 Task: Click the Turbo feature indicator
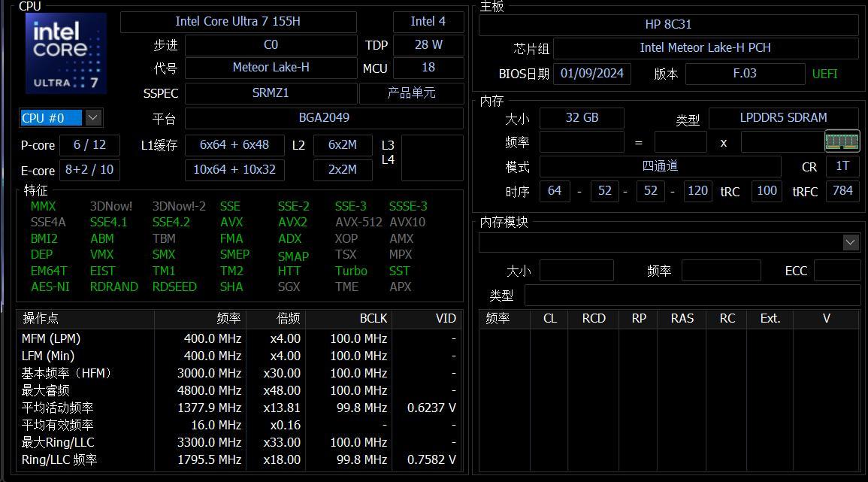pyautogui.click(x=351, y=271)
